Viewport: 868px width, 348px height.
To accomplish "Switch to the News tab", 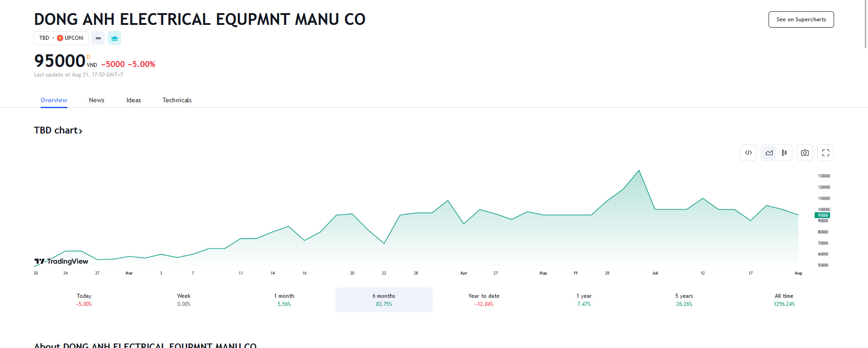I will pos(96,100).
